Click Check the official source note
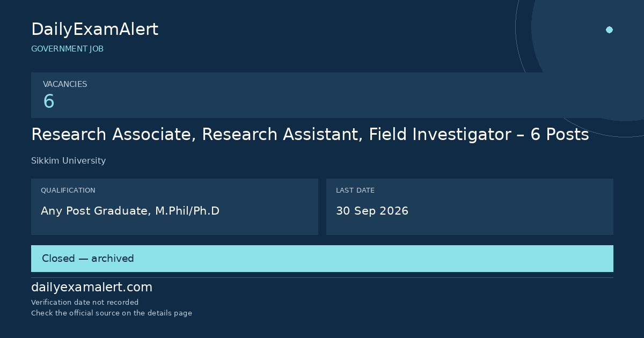Viewport: 644px width, 338px height. tap(112, 313)
